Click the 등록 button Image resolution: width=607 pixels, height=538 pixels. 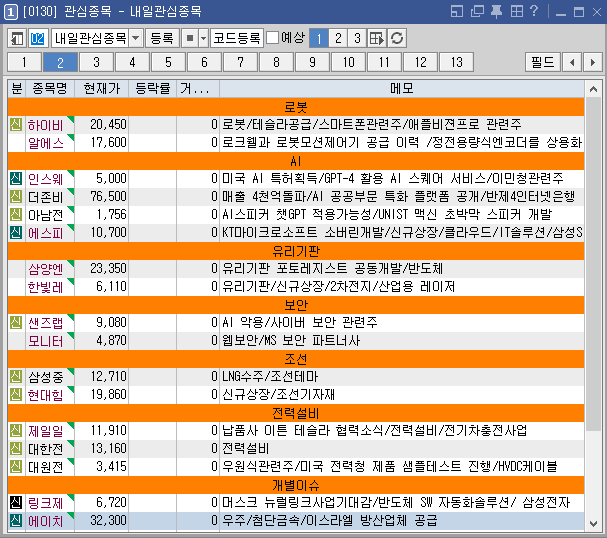[x=162, y=38]
